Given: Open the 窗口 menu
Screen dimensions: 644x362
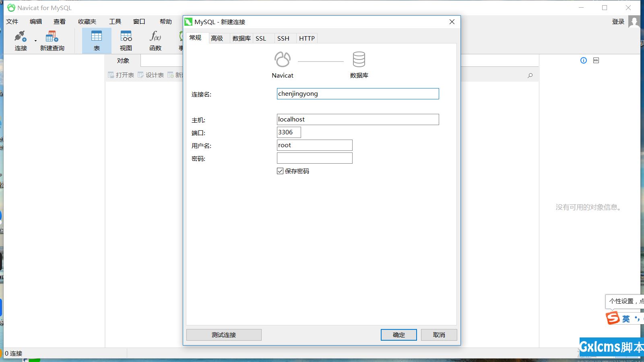Looking at the screenshot, I should click(139, 22).
